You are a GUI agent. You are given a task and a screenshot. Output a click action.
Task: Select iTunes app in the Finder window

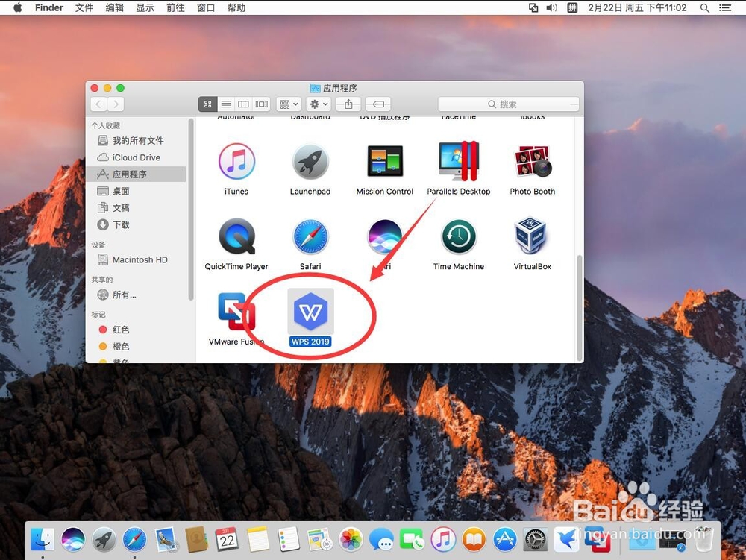point(236,162)
